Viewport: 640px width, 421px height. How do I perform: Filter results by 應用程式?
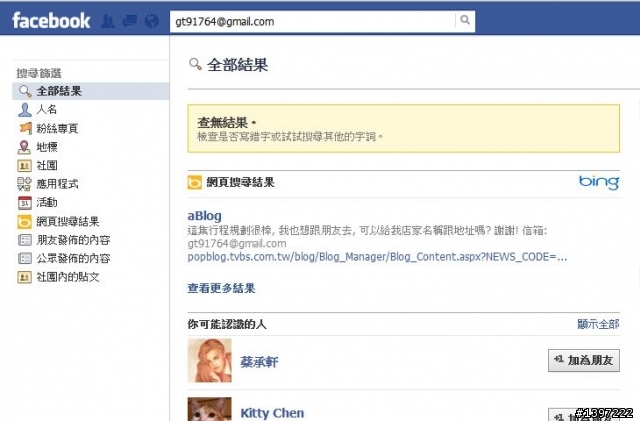[x=57, y=184]
